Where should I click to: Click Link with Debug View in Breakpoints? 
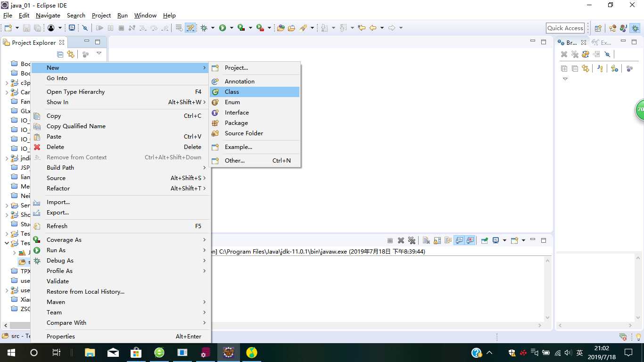585,68
